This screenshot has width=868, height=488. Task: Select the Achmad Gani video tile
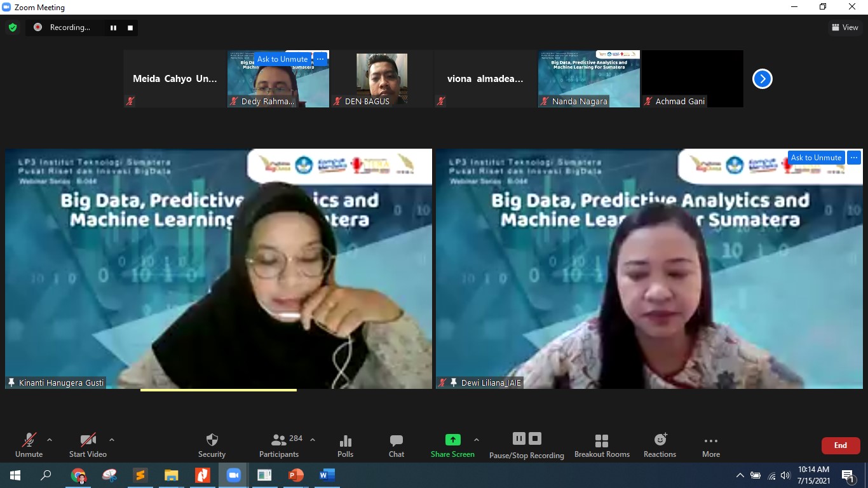(x=693, y=79)
